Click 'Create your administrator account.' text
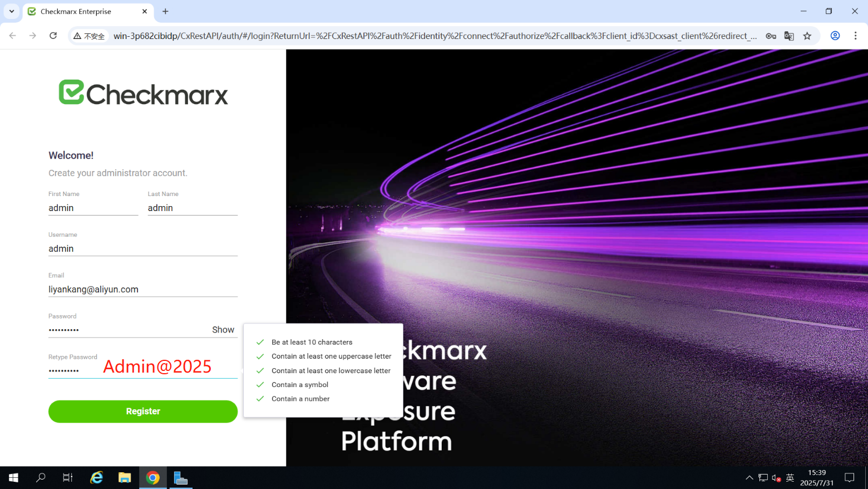This screenshot has width=868, height=489. point(118,173)
